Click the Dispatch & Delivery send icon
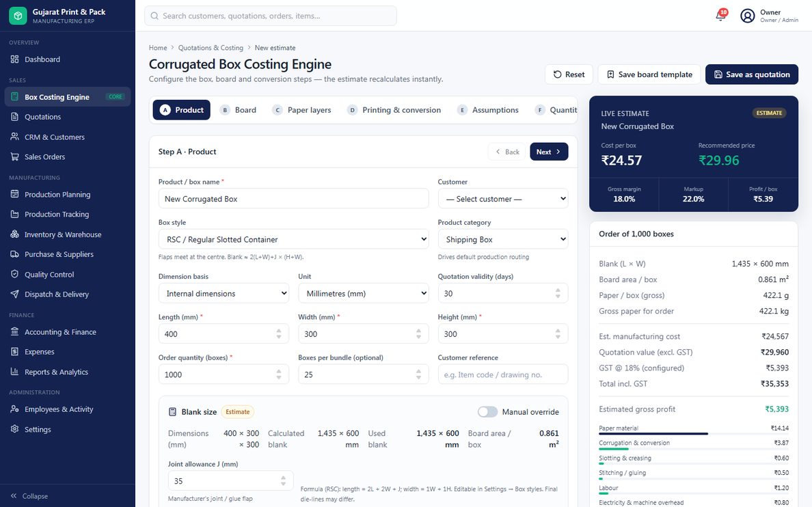812x507 pixels. point(14,294)
